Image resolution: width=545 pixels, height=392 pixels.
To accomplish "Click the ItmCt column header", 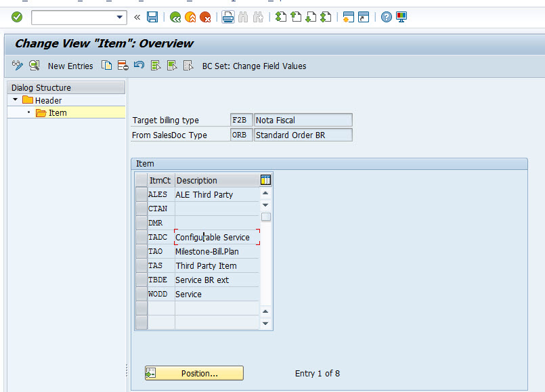I will coord(161,180).
